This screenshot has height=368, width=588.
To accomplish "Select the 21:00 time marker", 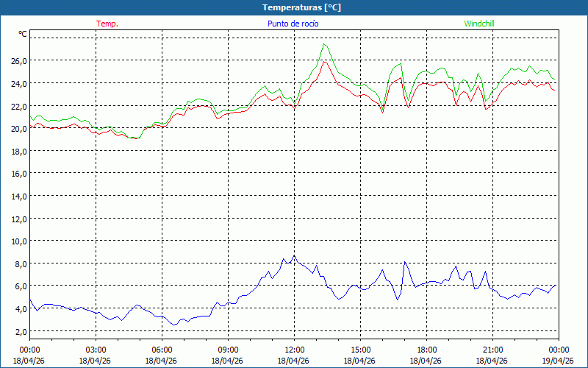I will [493, 350].
